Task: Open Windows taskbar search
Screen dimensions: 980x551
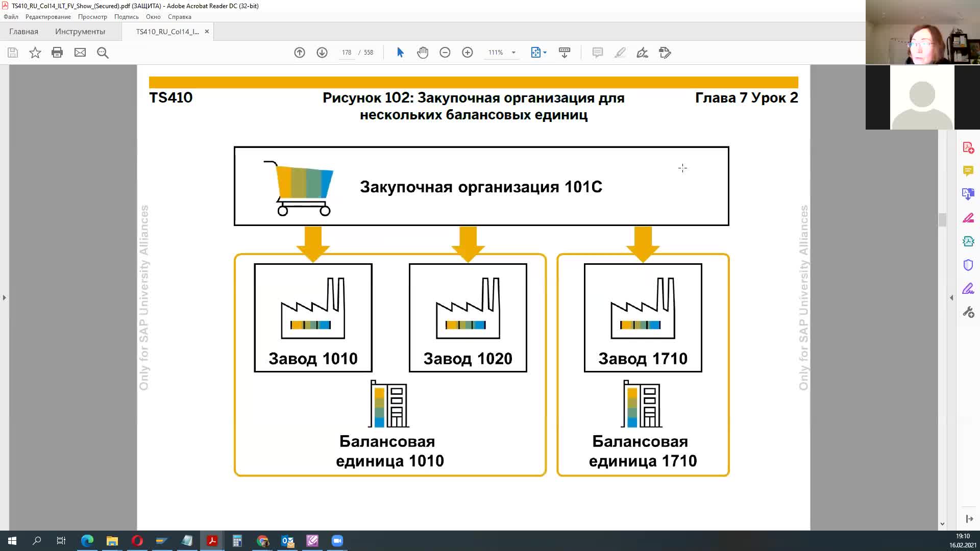Action: 37,541
